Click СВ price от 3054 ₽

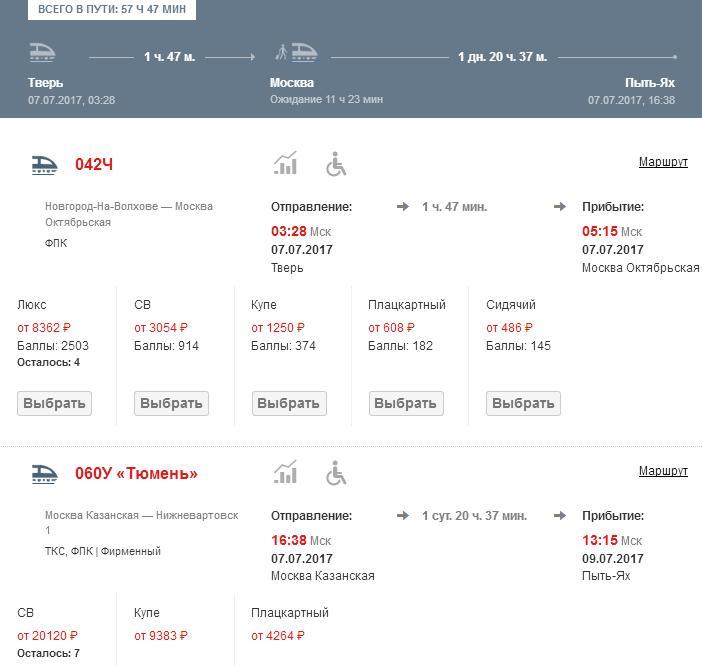(161, 328)
